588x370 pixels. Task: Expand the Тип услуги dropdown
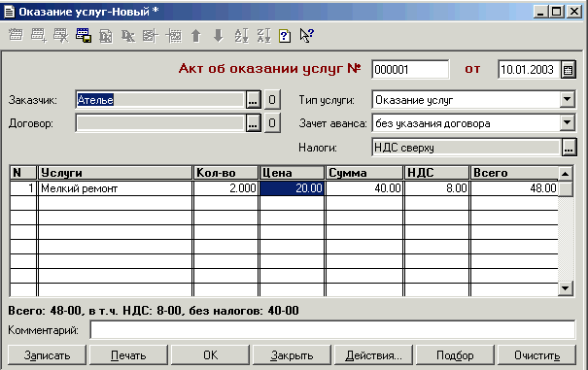point(567,100)
